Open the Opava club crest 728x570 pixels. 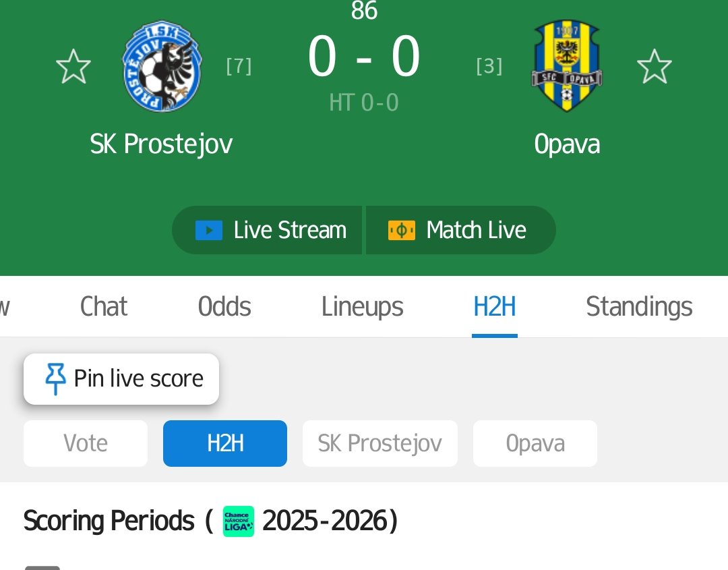(566, 65)
